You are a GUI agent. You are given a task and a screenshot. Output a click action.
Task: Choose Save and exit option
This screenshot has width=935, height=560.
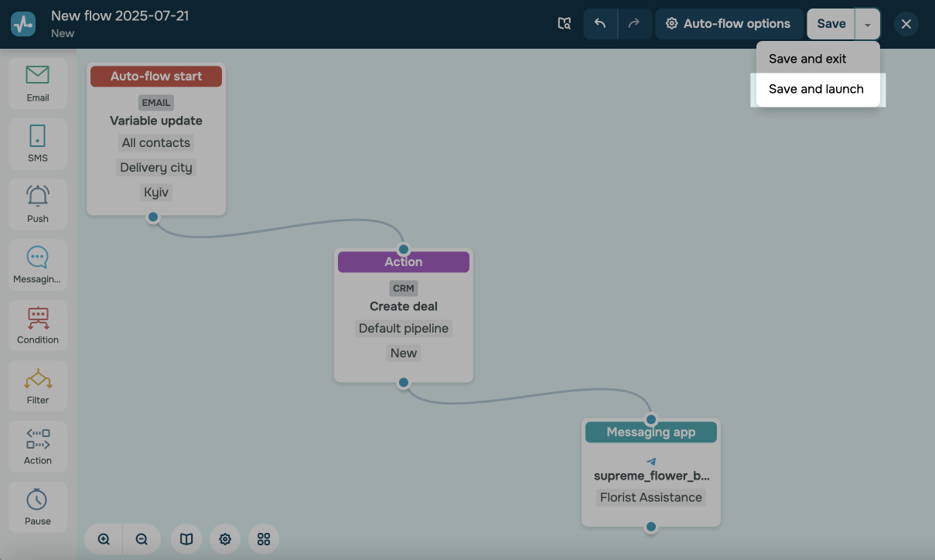pos(807,59)
